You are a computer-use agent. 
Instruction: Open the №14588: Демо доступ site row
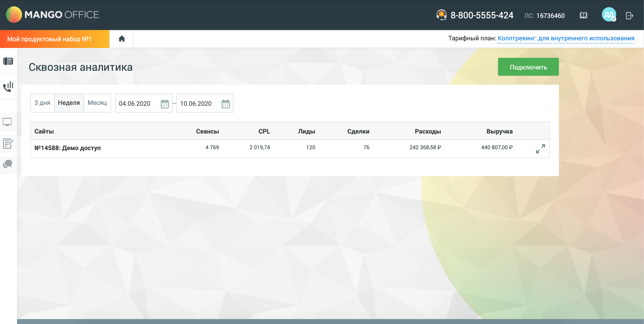point(290,148)
